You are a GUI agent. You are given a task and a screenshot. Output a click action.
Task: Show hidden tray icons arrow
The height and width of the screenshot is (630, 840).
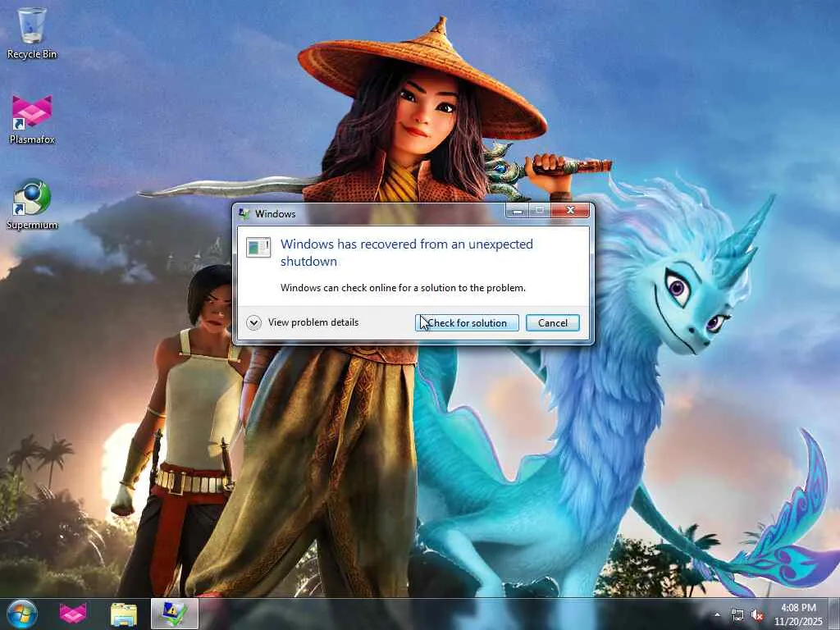coord(717,614)
